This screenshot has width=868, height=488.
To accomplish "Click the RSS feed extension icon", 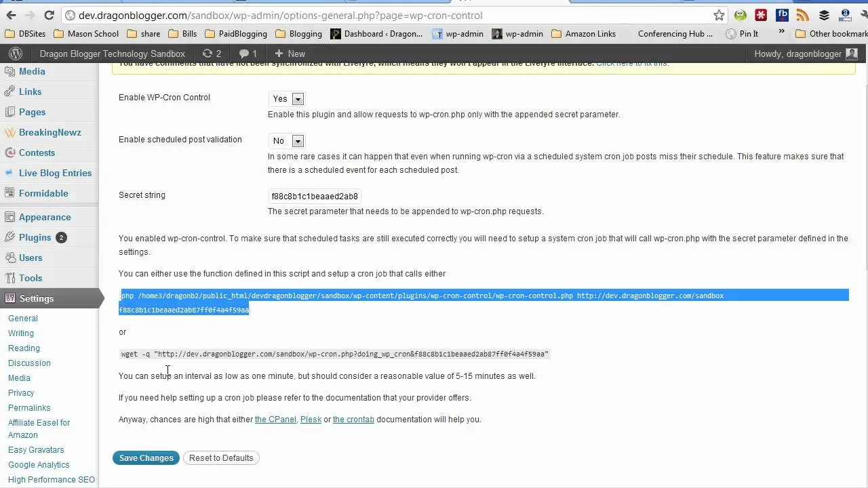I will (803, 15).
